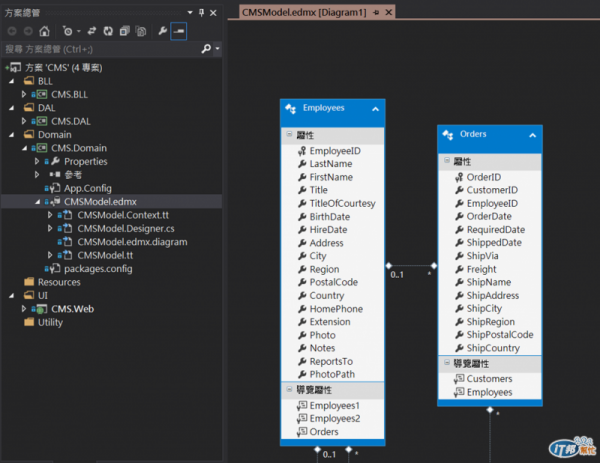Viewport: 600px width, 463px height.
Task: Select the Utility folder
Action: click(50, 322)
